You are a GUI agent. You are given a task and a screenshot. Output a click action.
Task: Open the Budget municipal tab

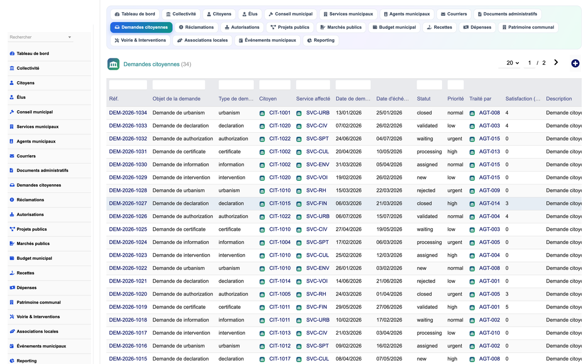pyautogui.click(x=394, y=27)
